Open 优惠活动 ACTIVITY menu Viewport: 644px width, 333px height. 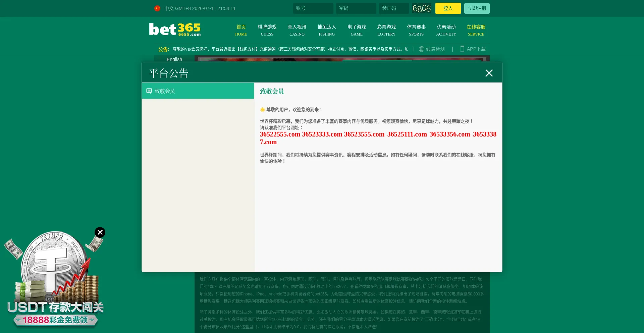point(446,30)
